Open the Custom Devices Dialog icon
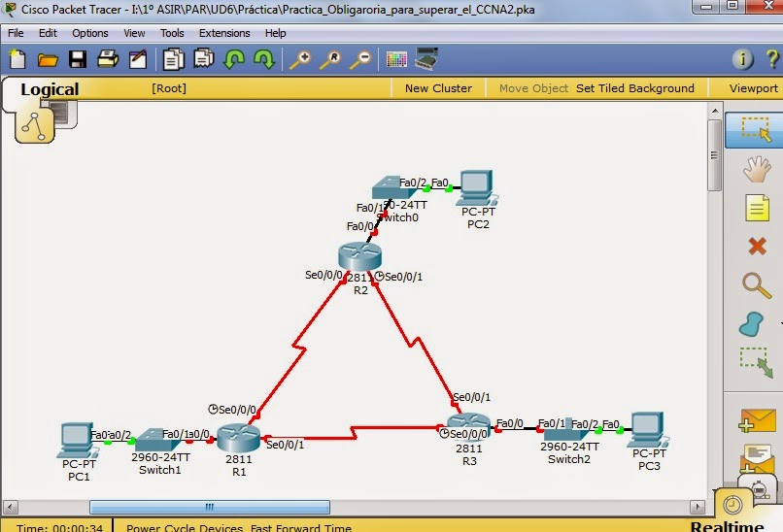 click(x=426, y=59)
